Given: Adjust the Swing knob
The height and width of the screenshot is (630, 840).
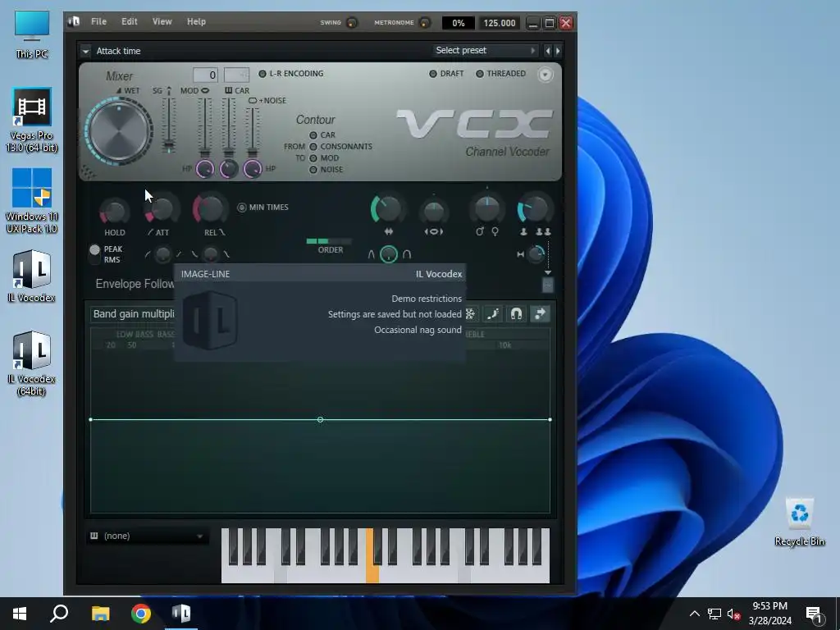Looking at the screenshot, I should point(352,22).
